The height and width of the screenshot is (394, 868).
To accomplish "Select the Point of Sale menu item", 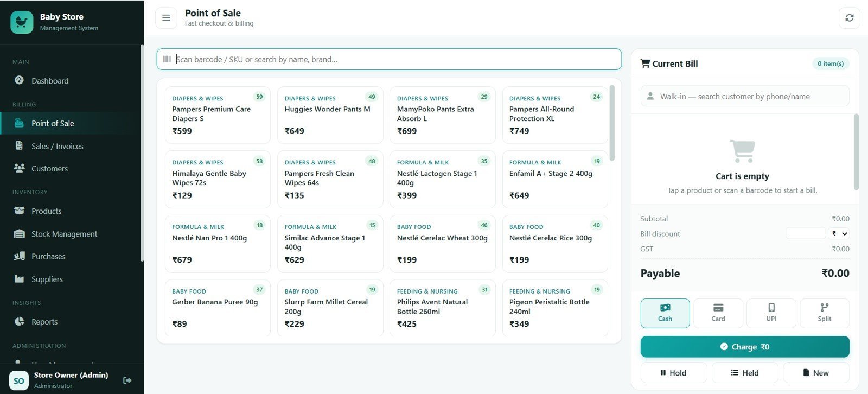I will pyautogui.click(x=71, y=123).
